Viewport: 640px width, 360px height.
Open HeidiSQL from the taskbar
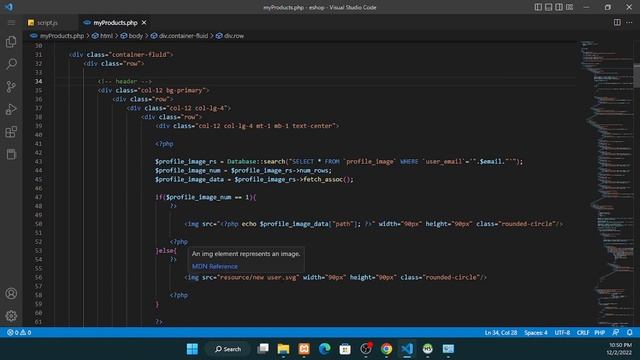pyautogui.click(x=427, y=349)
